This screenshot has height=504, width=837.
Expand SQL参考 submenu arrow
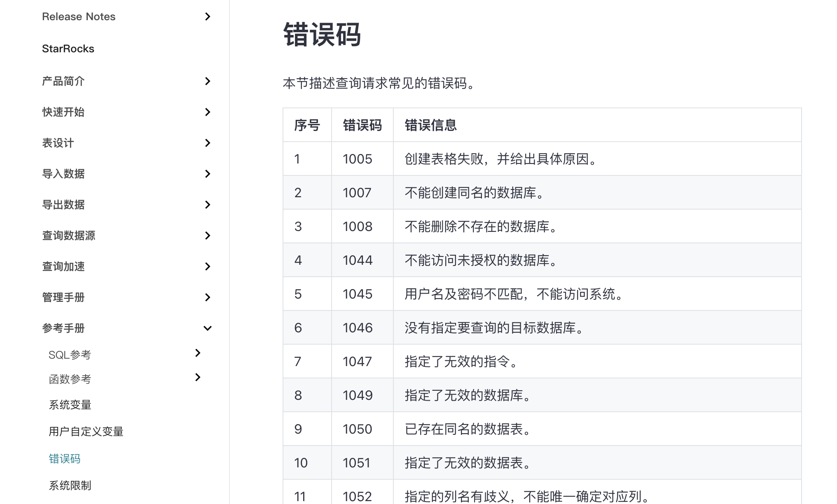[x=198, y=353]
